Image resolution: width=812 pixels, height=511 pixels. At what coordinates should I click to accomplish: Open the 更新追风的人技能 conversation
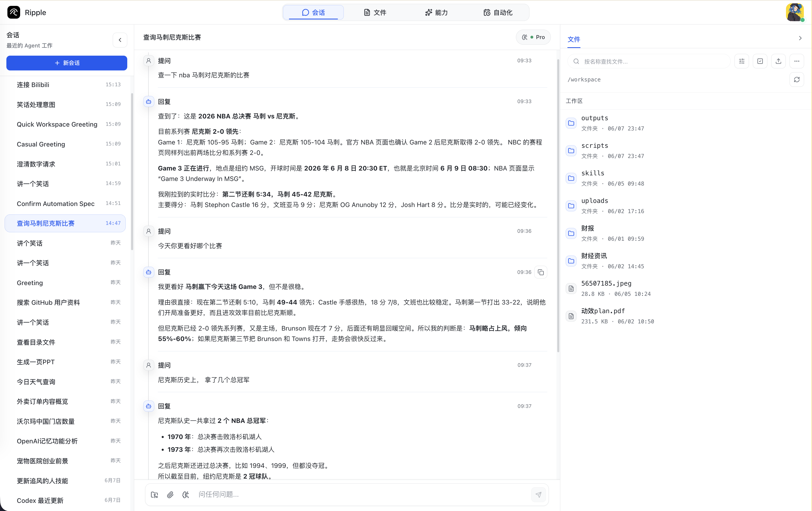[66, 481]
